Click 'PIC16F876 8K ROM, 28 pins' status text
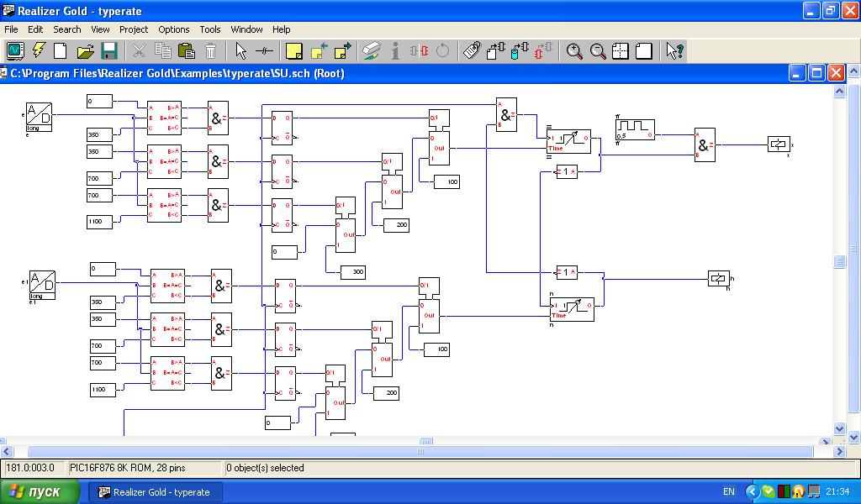 (128, 468)
